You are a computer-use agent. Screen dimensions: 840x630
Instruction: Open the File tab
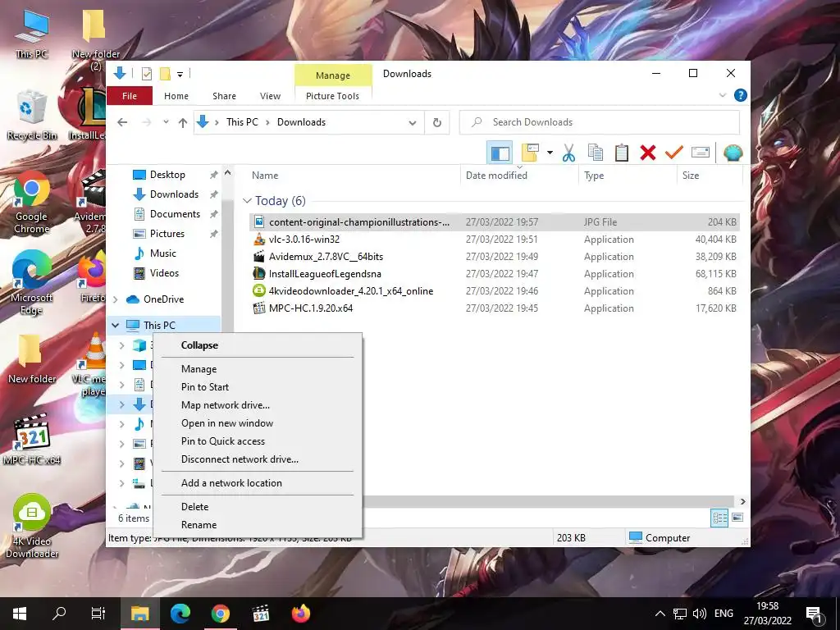coord(130,96)
